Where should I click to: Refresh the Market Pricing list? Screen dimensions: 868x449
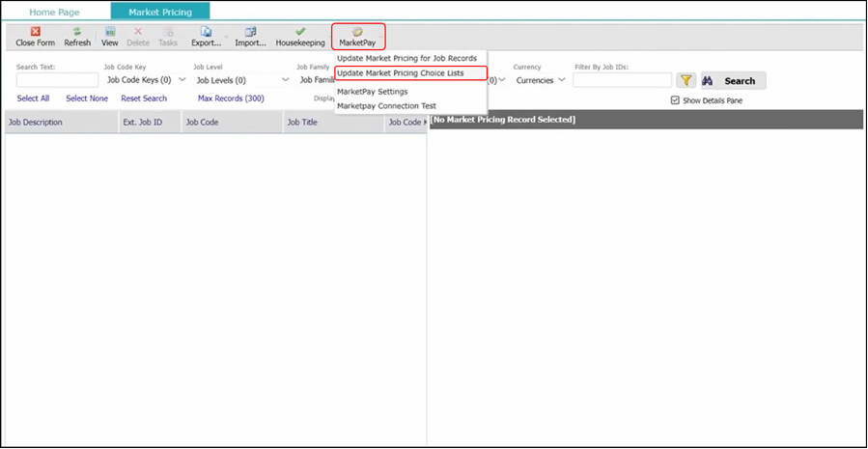77,37
